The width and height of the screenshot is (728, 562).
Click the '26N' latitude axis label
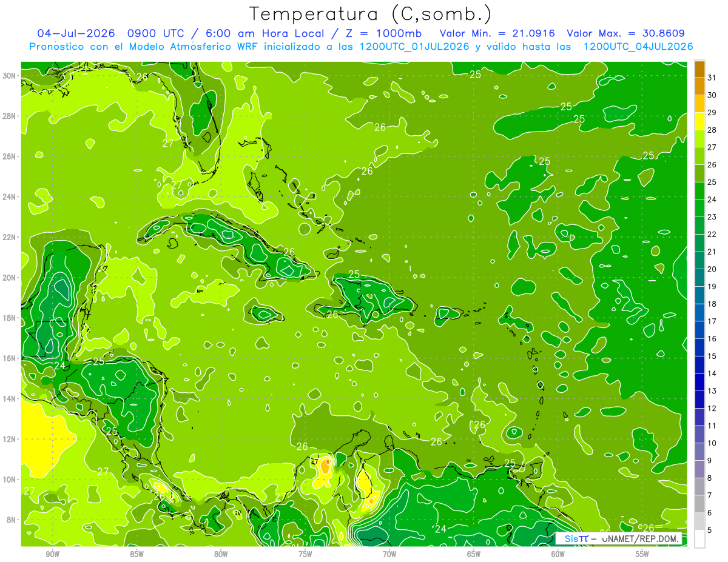(10, 156)
